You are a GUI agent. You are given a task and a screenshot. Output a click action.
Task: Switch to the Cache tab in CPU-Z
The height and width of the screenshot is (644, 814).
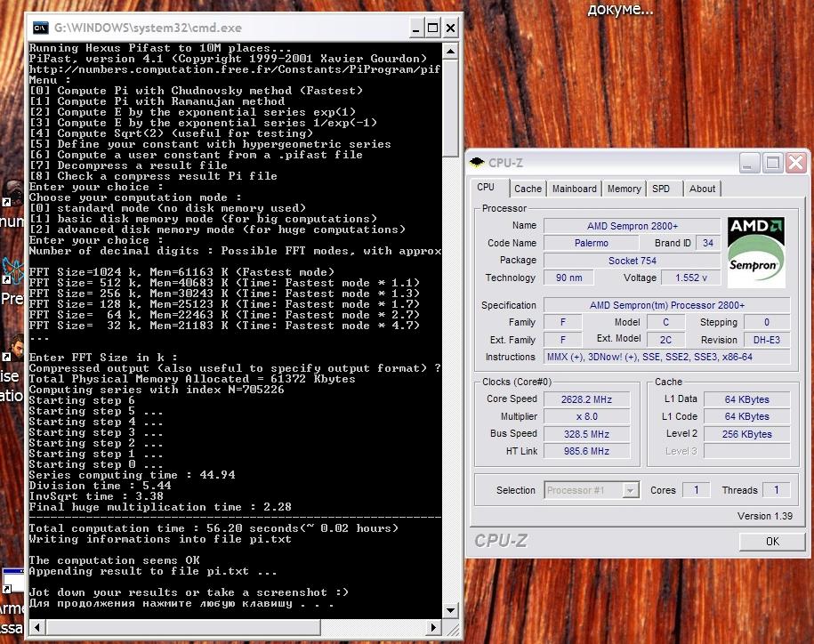pyautogui.click(x=528, y=189)
